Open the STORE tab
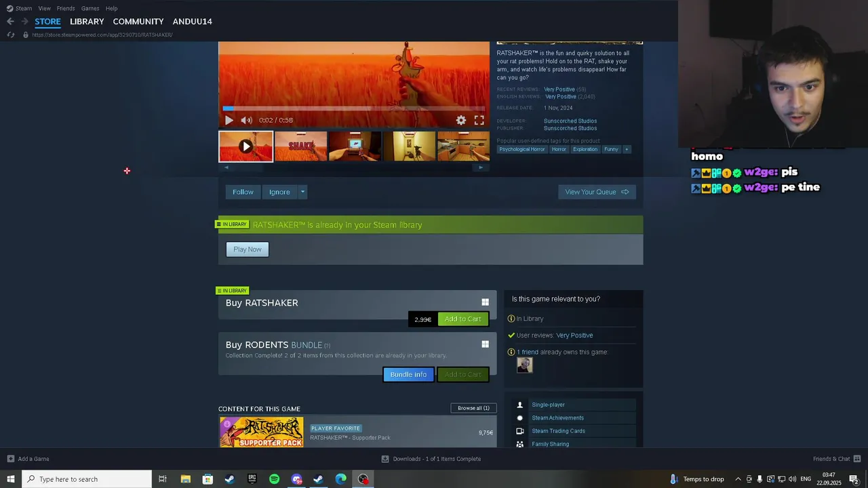This screenshot has height=488, width=868. (x=47, y=22)
